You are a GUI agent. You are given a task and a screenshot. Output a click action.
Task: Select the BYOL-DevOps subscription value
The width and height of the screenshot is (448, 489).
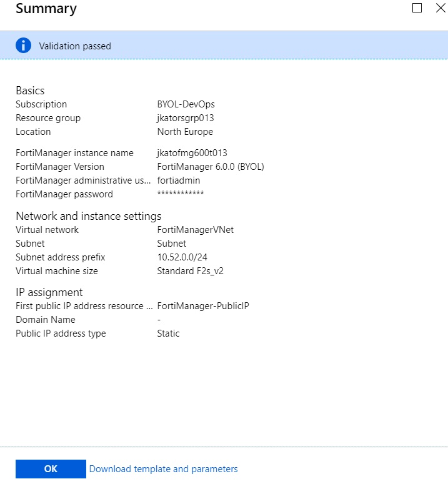pos(186,104)
